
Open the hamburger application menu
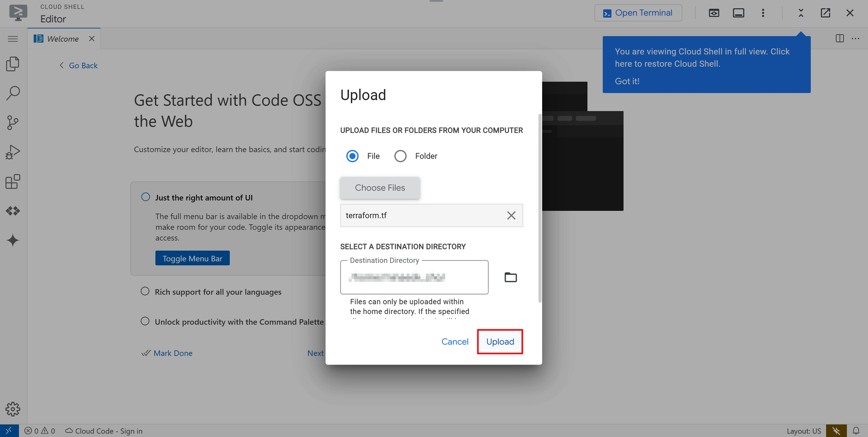[x=13, y=39]
